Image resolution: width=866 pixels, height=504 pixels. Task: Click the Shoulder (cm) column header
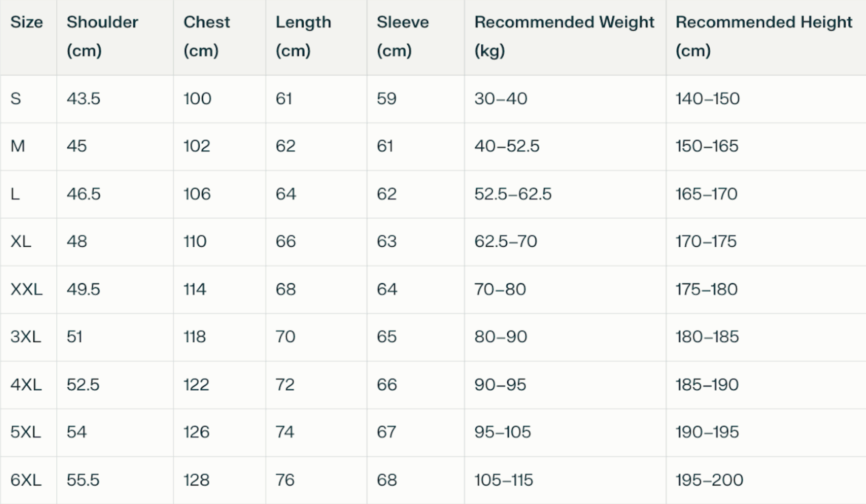tap(102, 36)
